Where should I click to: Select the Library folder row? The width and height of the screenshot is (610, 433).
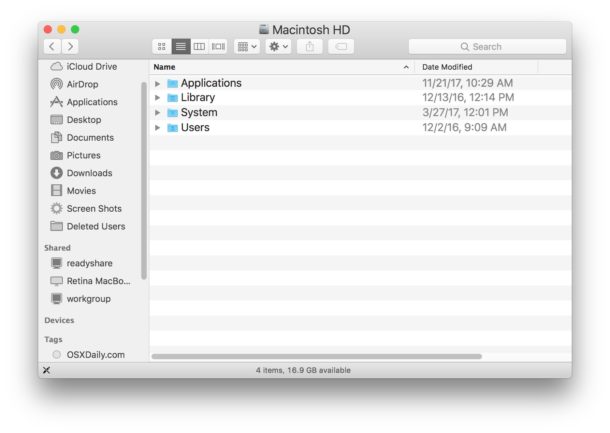coord(361,98)
